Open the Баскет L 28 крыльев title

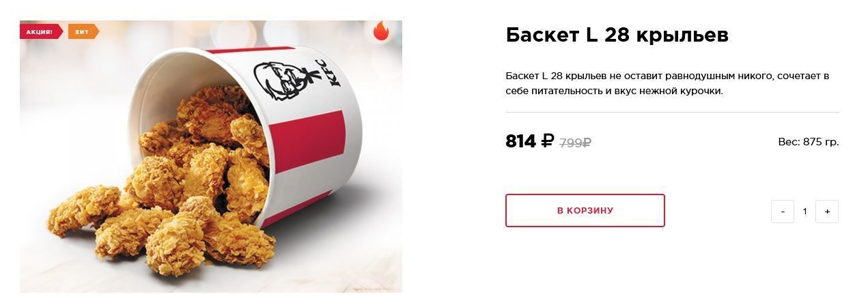coord(617,35)
